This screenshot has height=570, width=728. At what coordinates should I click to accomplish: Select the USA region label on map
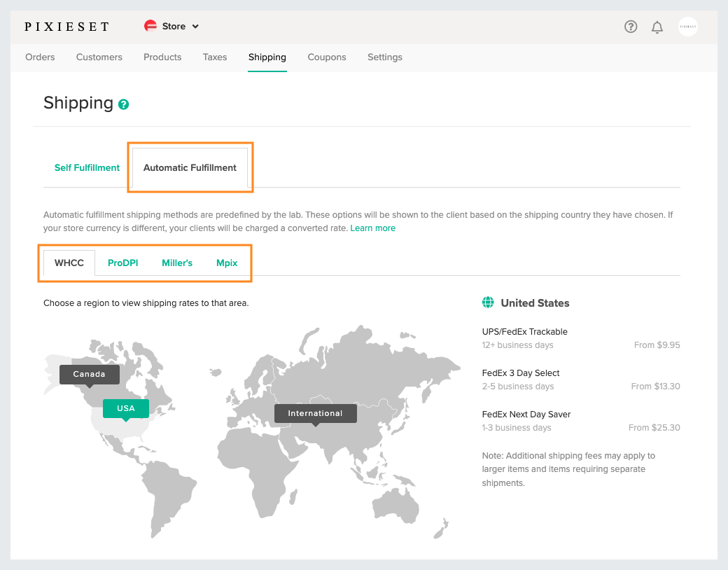126,408
